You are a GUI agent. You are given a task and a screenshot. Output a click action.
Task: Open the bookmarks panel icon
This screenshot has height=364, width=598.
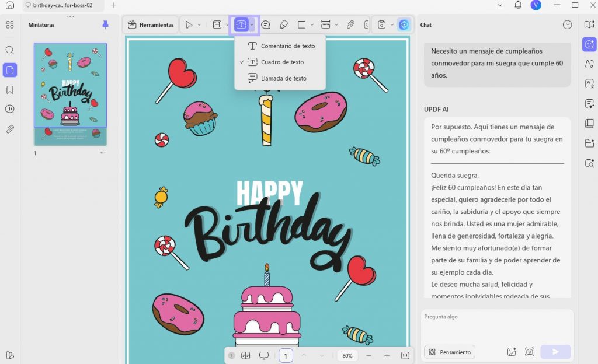click(10, 90)
